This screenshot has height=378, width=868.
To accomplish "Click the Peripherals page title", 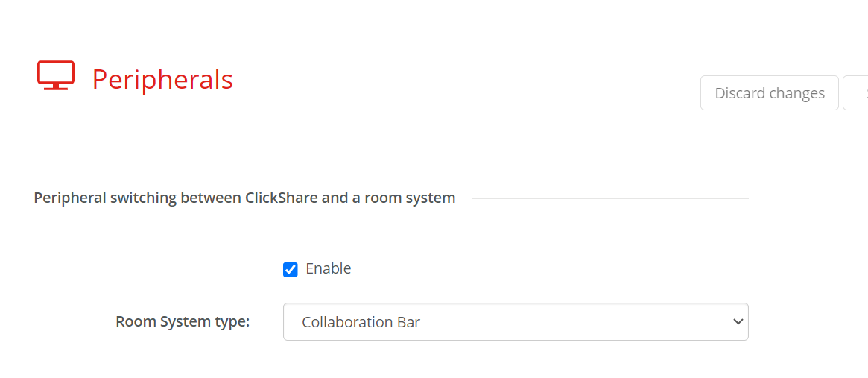I will click(162, 79).
